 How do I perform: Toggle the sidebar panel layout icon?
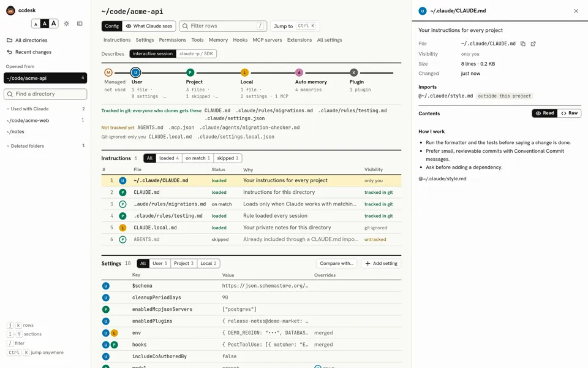pos(80,24)
